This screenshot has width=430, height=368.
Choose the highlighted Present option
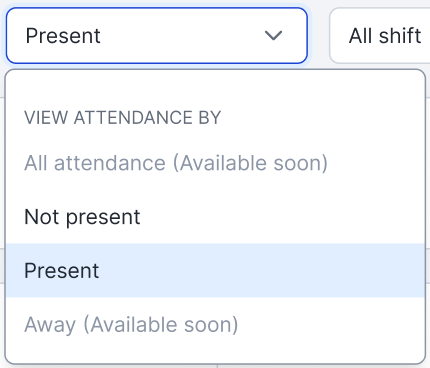[215, 270]
